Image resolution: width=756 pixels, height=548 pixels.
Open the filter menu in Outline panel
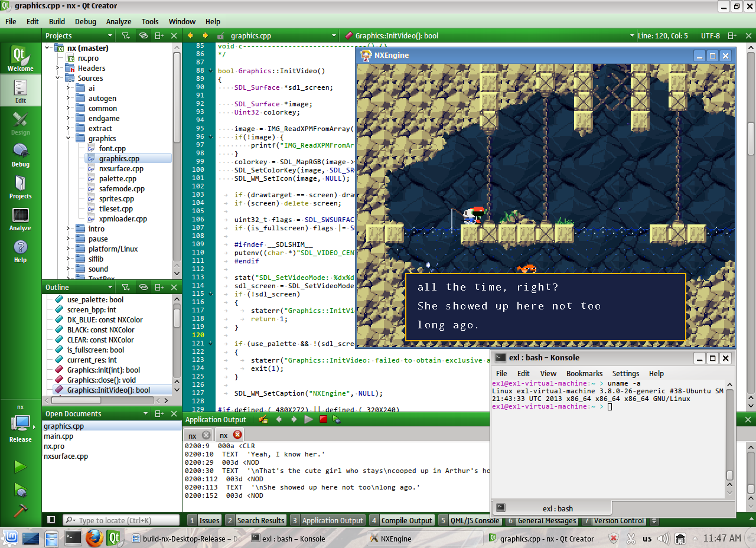pyautogui.click(x=126, y=288)
